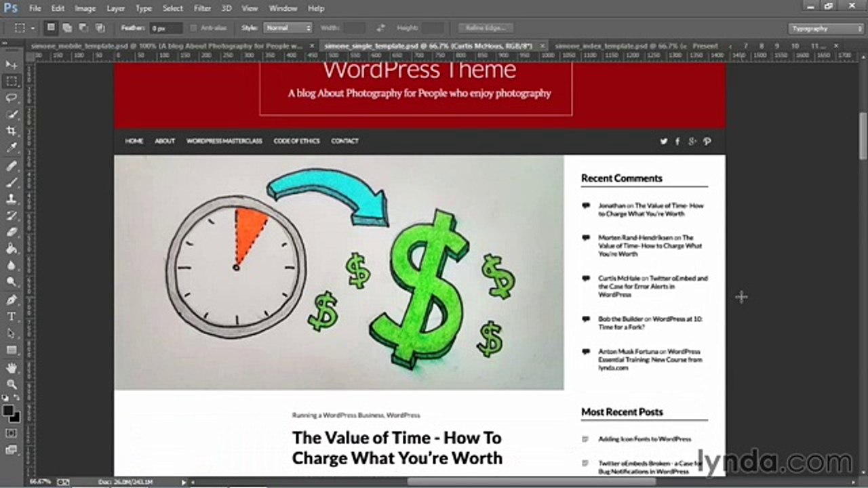Choose New selection mode

(51, 28)
